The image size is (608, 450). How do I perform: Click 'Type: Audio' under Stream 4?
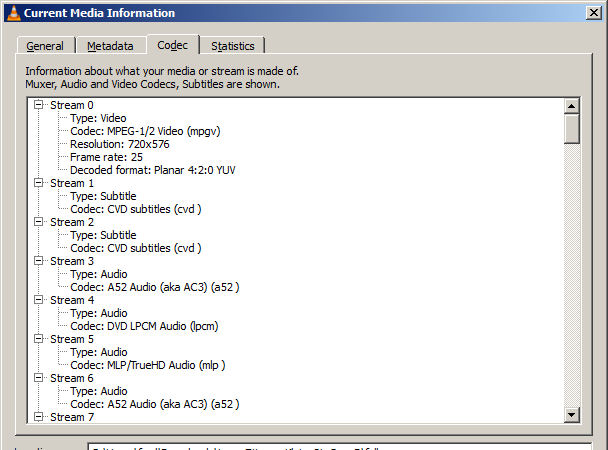click(98, 313)
